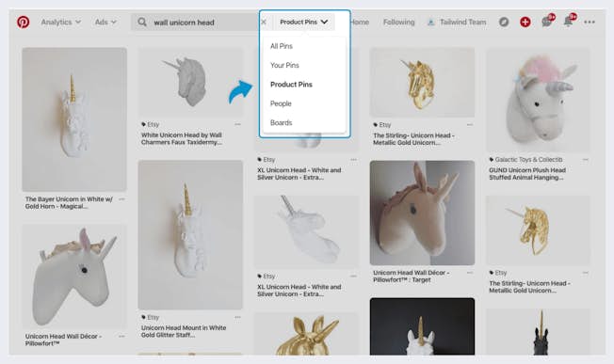Click 'Unicorn Head Mount in White Gold Glitter' title
Image resolution: width=614 pixels, height=364 pixels.
(184, 331)
